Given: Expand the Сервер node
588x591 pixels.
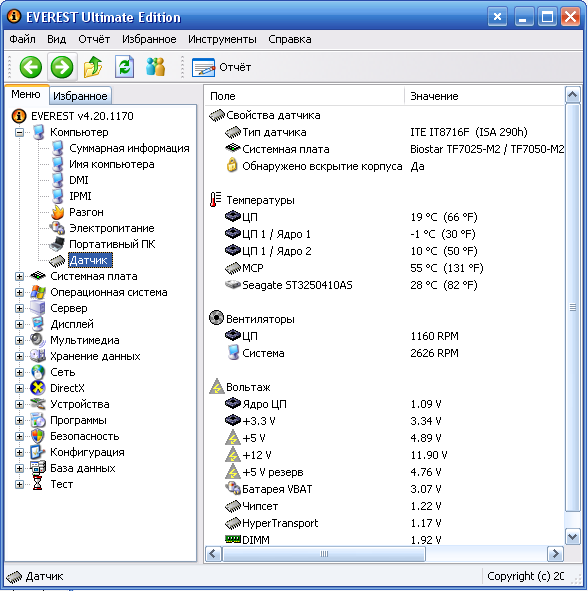Looking at the screenshot, I should [x=19, y=308].
